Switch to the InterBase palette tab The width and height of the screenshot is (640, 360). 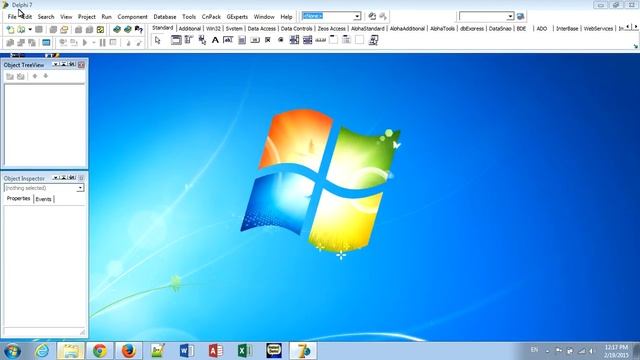click(567, 29)
